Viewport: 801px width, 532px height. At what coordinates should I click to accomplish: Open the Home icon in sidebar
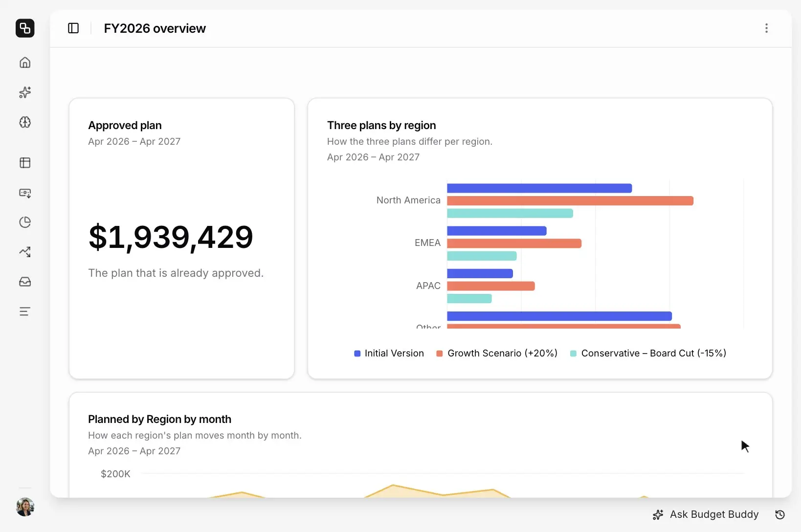coord(25,63)
